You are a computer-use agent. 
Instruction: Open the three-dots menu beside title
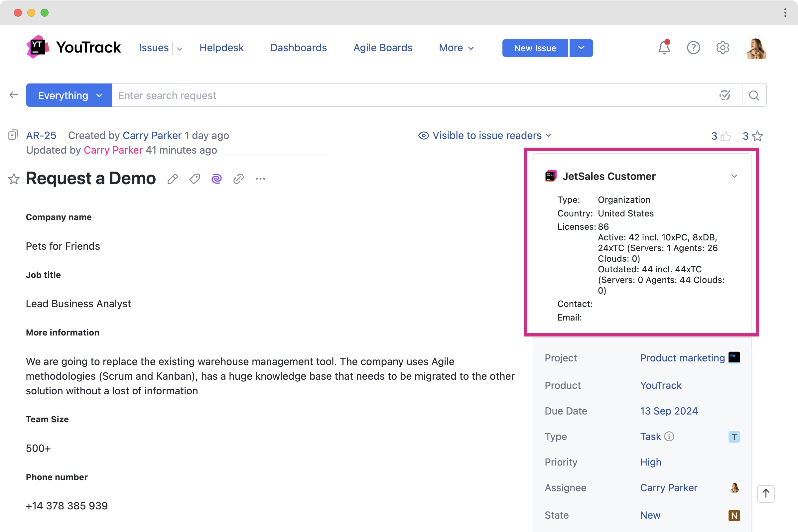click(260, 179)
